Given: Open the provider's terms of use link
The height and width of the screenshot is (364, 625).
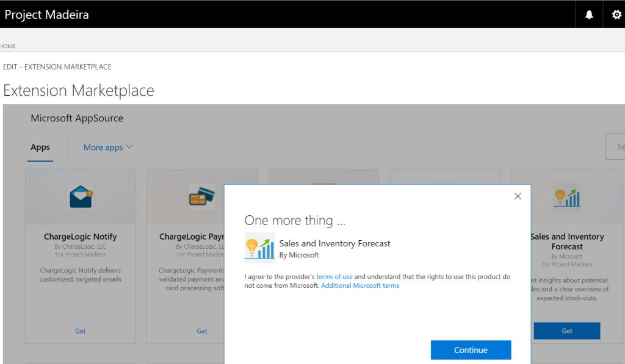Looking at the screenshot, I should (x=334, y=276).
